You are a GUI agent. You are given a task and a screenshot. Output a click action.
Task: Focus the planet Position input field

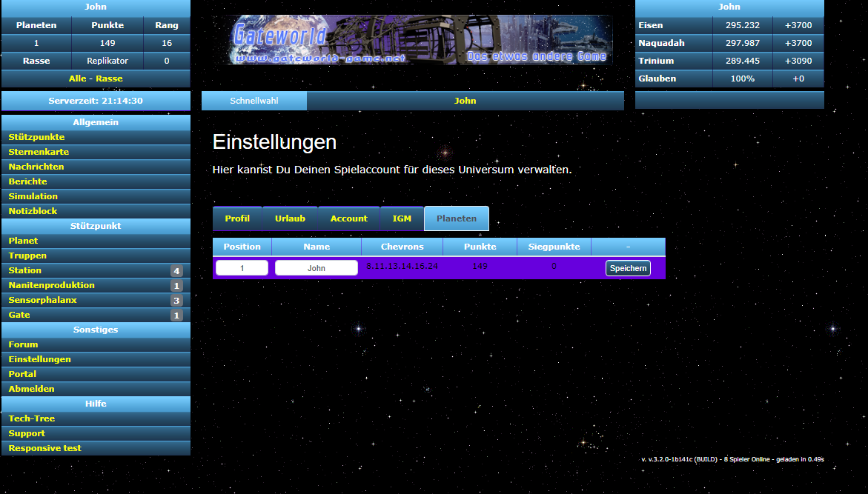(242, 268)
